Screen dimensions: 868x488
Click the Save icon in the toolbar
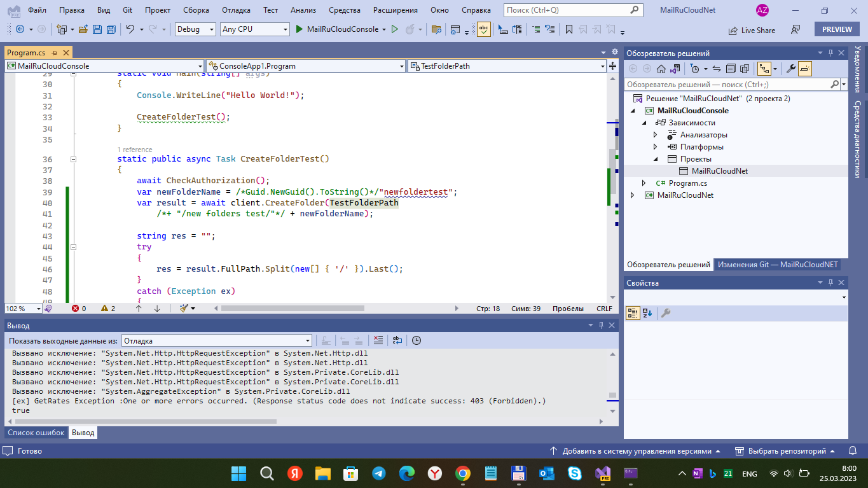pyautogui.click(x=97, y=29)
